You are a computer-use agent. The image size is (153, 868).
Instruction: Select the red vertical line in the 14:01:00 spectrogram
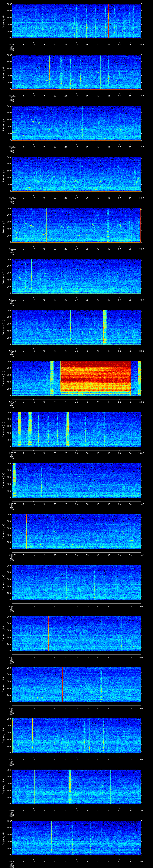108,21
